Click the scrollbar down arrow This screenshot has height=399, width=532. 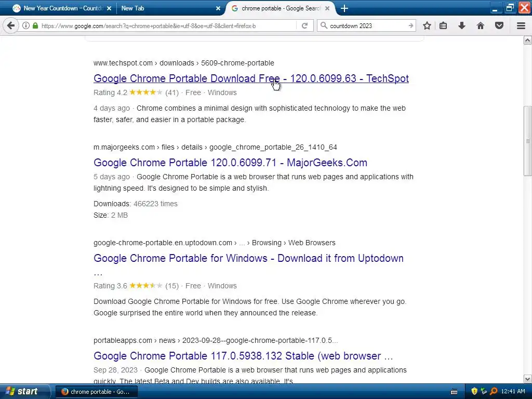coord(527,379)
